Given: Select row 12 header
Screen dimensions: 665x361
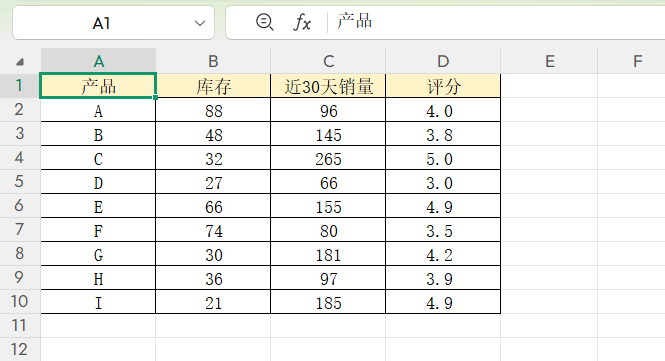Looking at the screenshot, I should (x=20, y=349).
